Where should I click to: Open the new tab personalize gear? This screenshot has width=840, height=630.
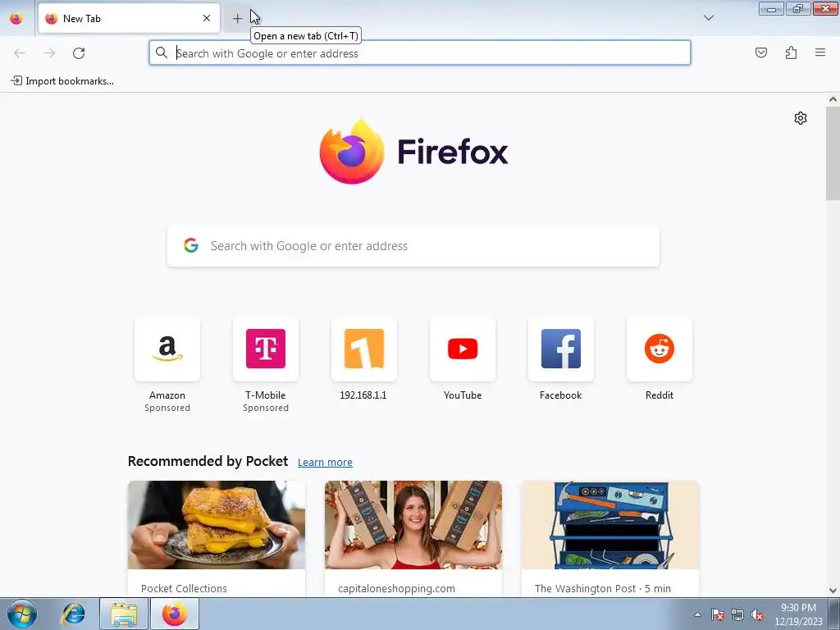coord(801,118)
